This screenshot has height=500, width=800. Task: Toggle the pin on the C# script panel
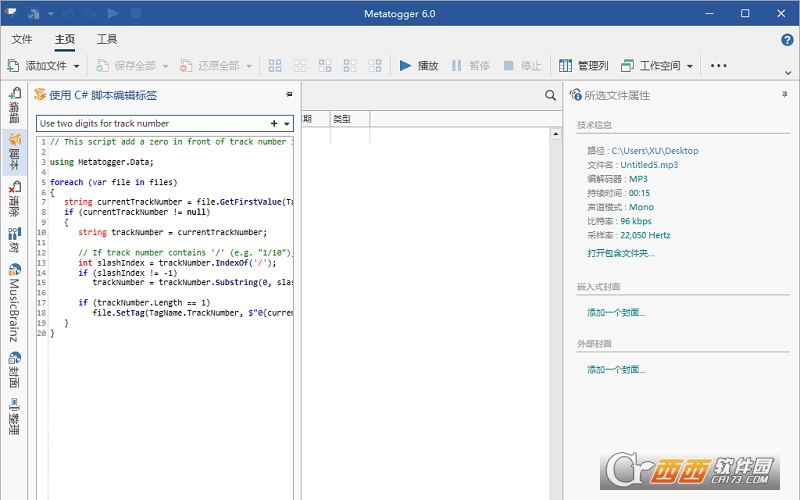click(x=289, y=94)
